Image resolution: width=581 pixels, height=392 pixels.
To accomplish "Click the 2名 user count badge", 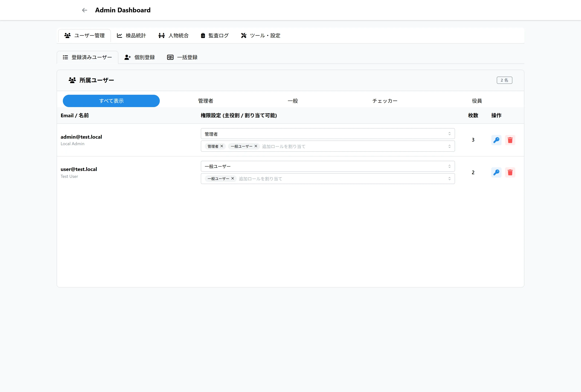I will click(504, 80).
